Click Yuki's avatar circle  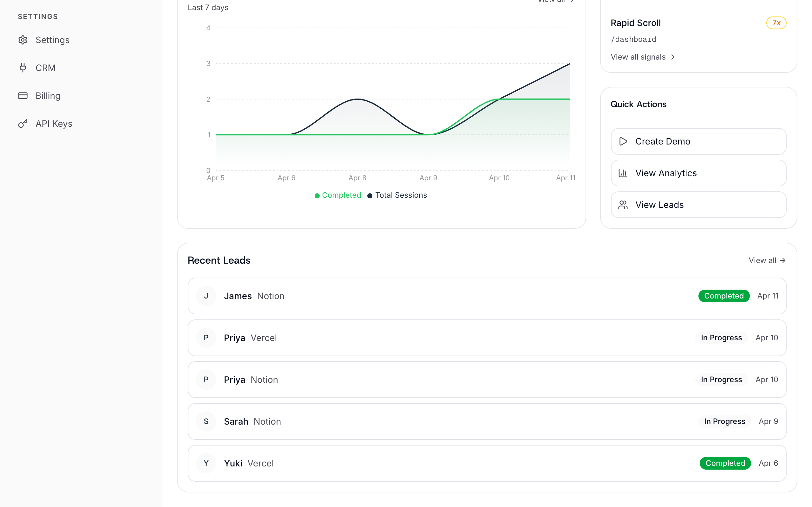(206, 463)
